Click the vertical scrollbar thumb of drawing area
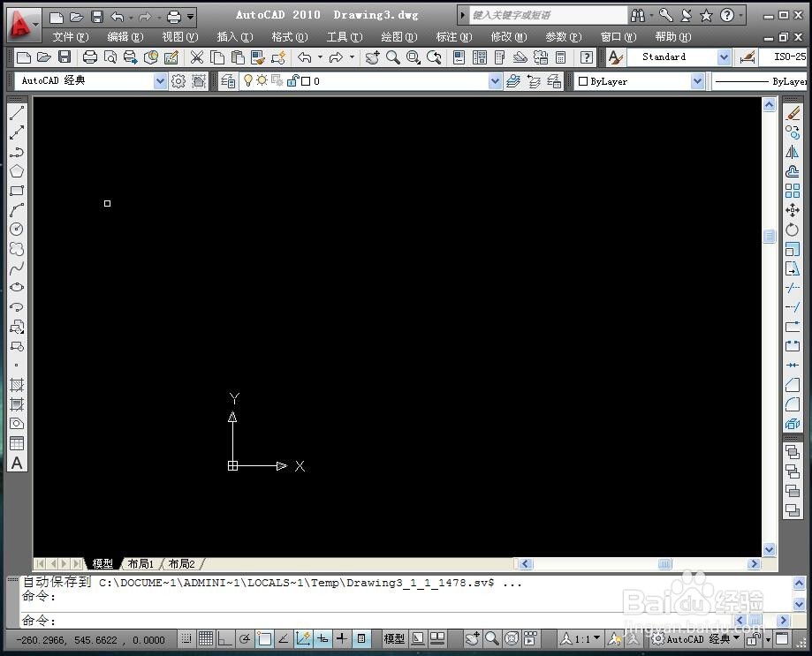Image resolution: width=812 pixels, height=656 pixels. 769,237
